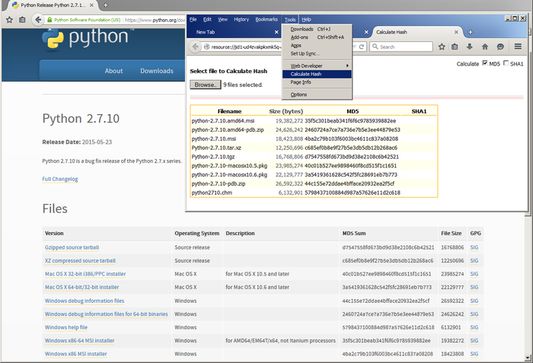
Task: Click the filename python-2.7.10.amd64.msi in the hash table
Action: [223, 121]
